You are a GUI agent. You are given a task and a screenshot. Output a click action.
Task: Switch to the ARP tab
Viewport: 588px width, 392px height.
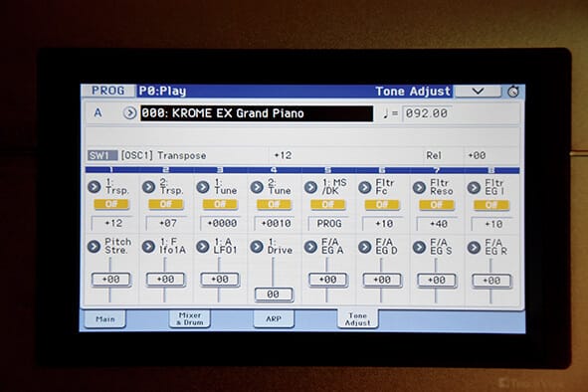coord(274,318)
